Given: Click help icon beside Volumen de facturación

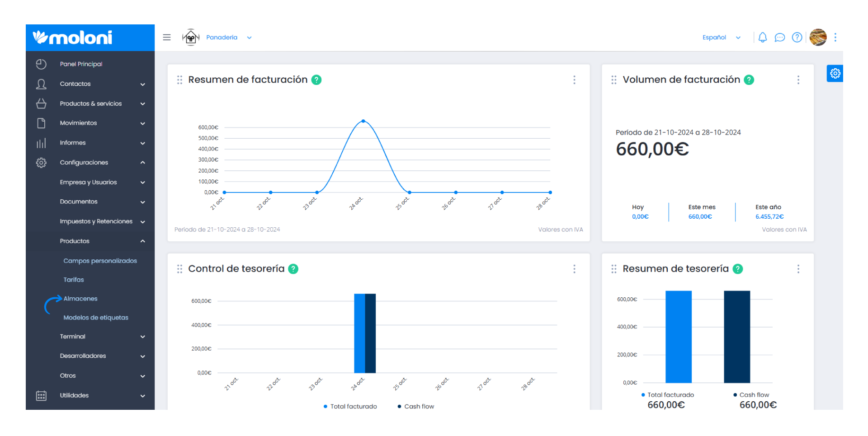Looking at the screenshot, I should [749, 80].
